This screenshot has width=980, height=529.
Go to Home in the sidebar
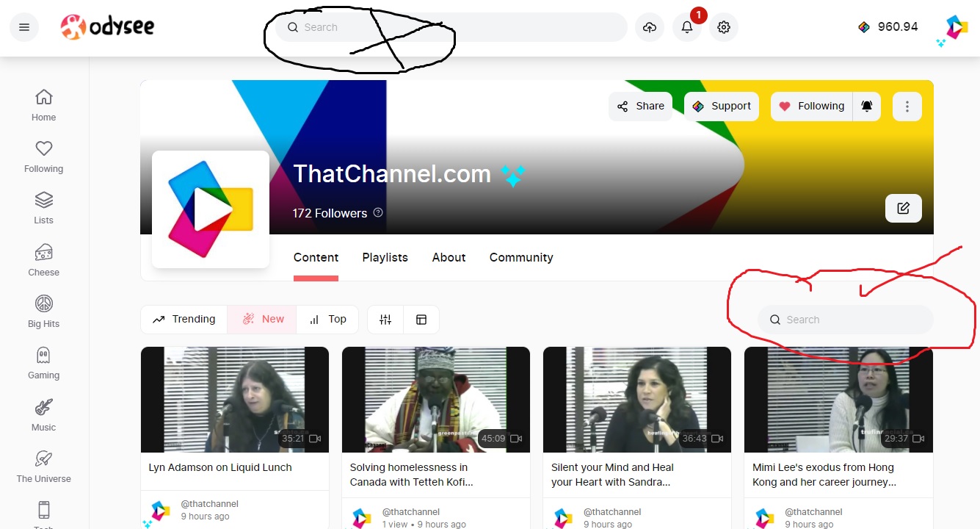pyautogui.click(x=44, y=105)
